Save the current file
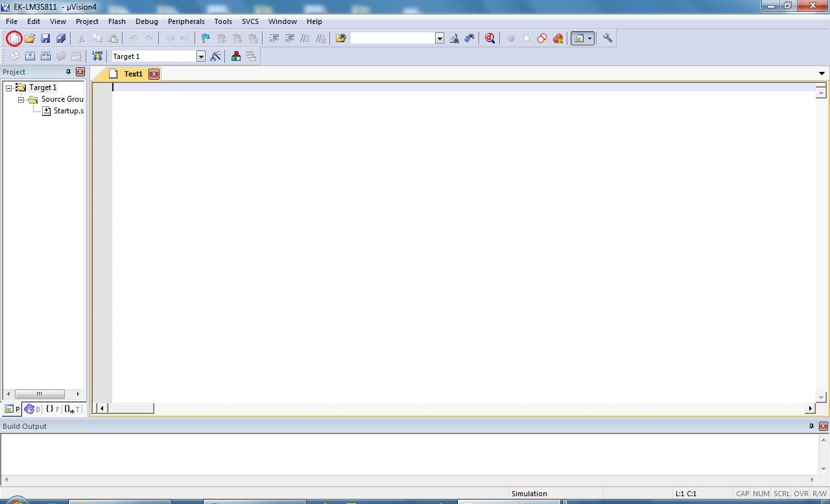 point(45,38)
